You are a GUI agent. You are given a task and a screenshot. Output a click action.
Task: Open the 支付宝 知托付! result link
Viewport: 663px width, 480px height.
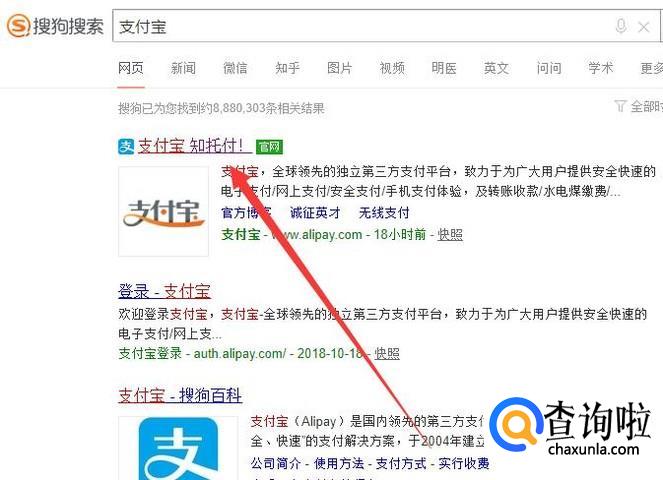click(192, 146)
